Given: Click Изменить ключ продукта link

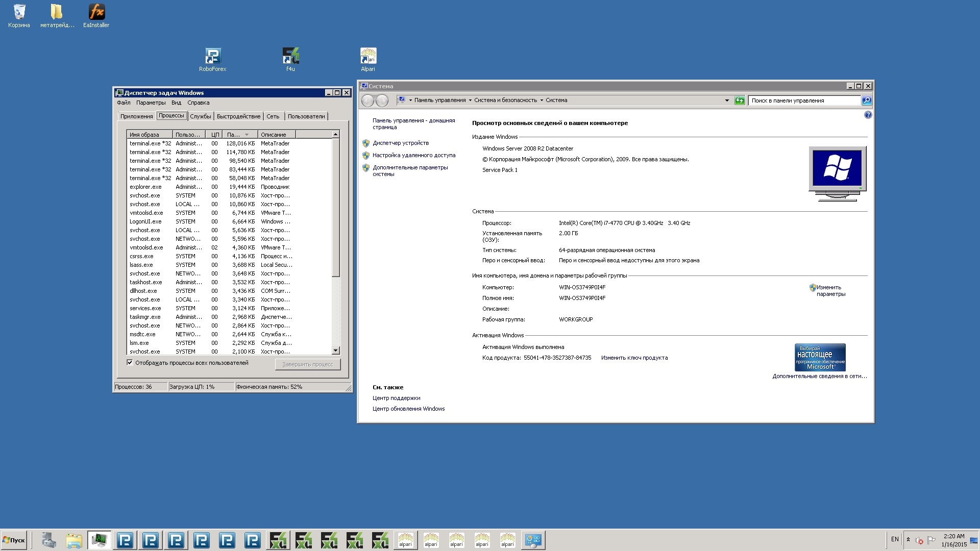Looking at the screenshot, I should point(634,358).
